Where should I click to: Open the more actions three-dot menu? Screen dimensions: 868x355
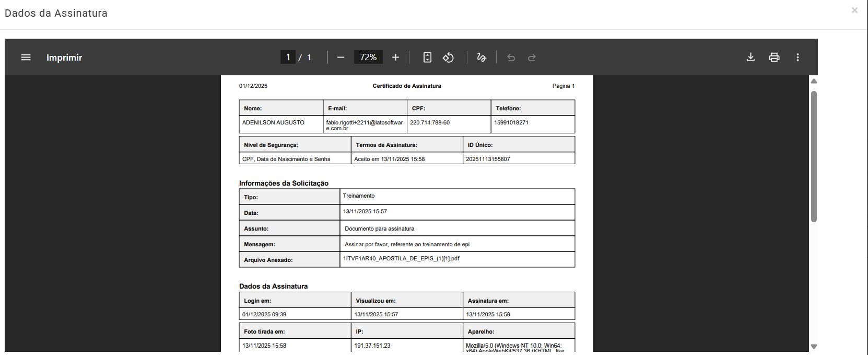pos(797,58)
